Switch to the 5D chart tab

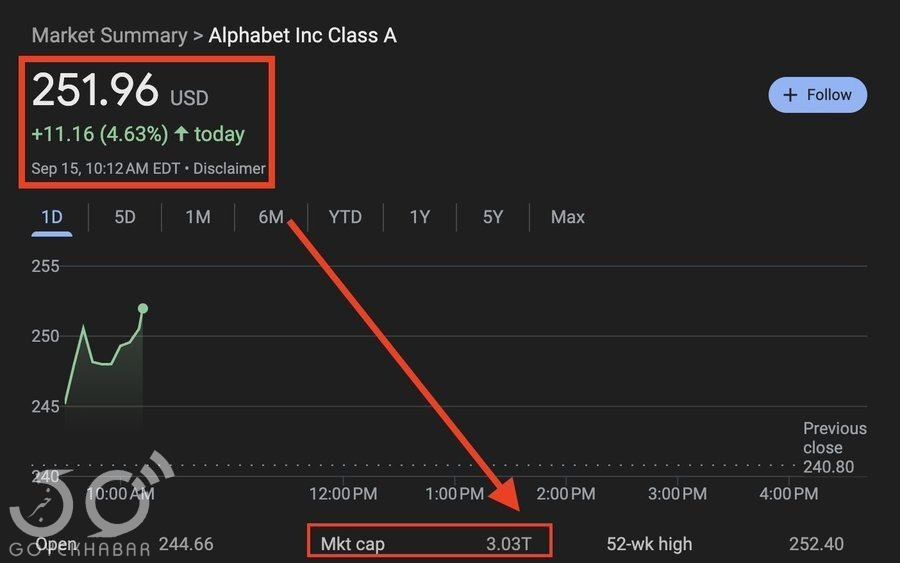click(x=125, y=217)
